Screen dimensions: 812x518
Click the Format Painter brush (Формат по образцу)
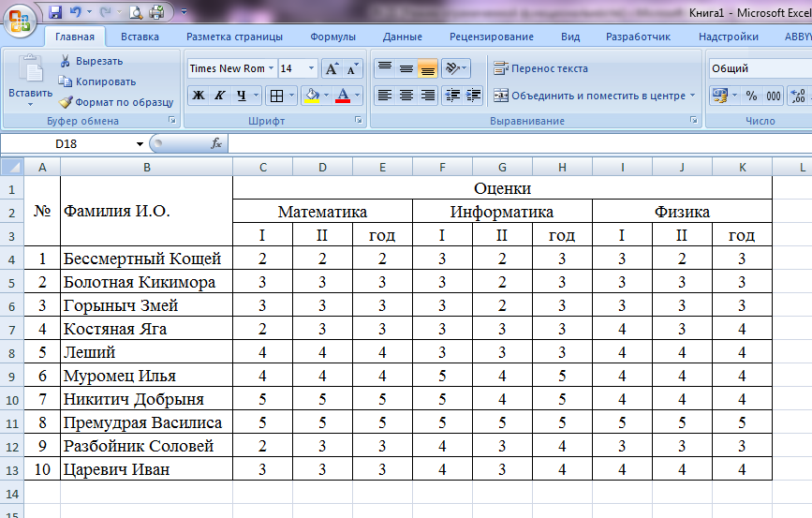(66, 102)
